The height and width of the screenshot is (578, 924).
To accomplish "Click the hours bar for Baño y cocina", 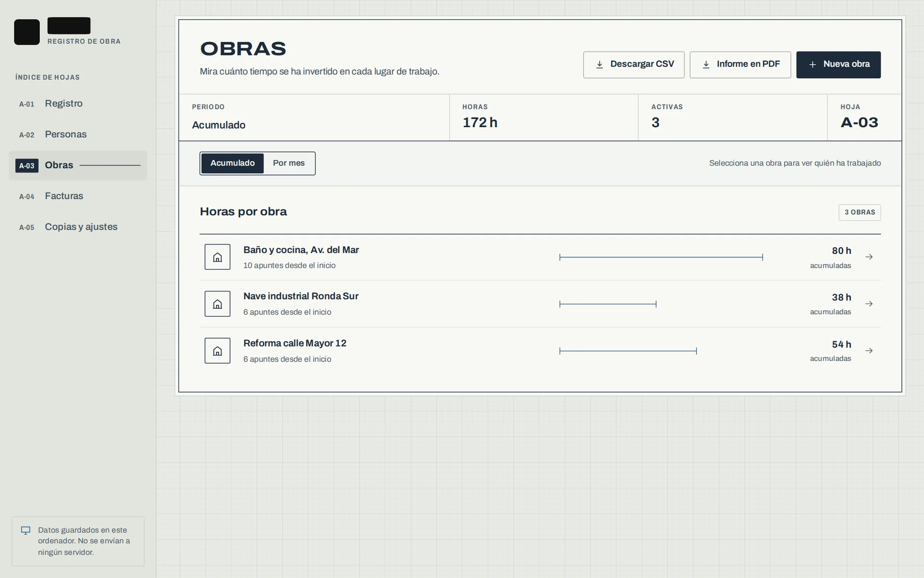I will tap(661, 257).
